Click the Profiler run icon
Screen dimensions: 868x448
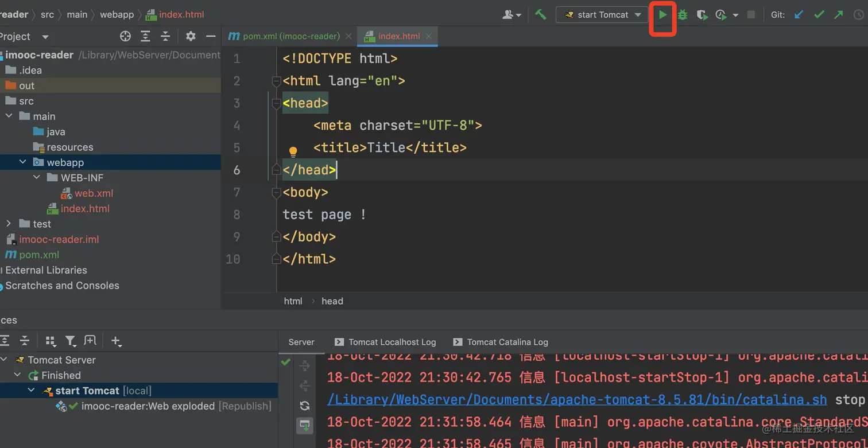pyautogui.click(x=721, y=15)
